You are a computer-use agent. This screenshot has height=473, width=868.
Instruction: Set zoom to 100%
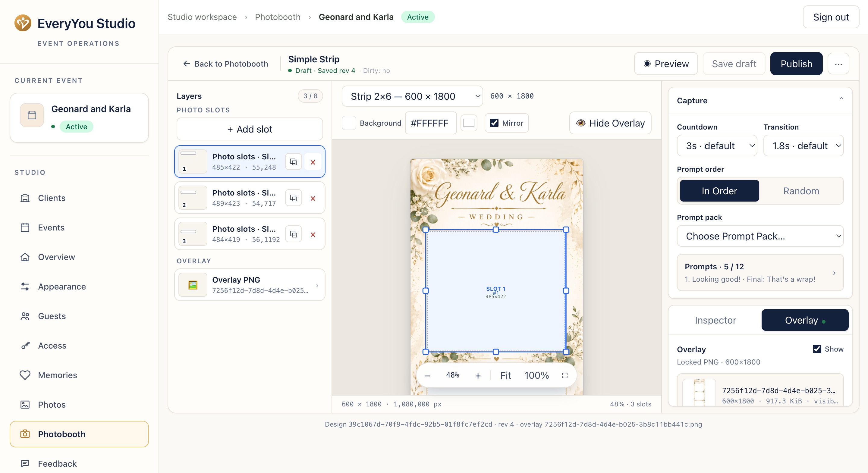[537, 376]
